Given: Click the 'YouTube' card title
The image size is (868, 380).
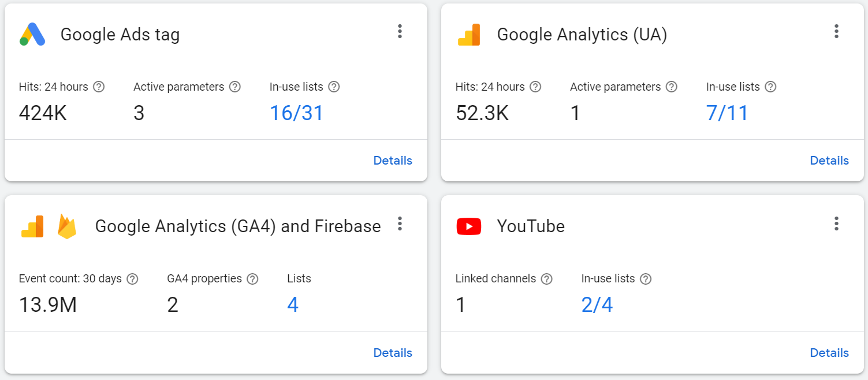Looking at the screenshot, I should 531,226.
